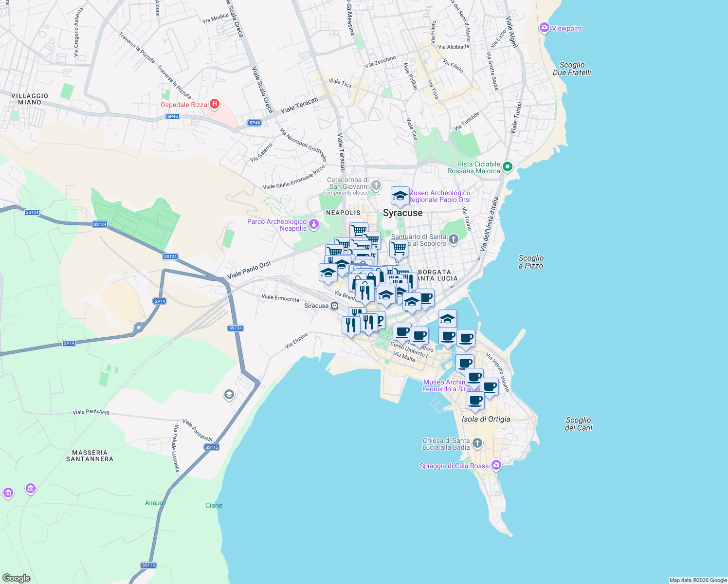The width and height of the screenshot is (728, 584).
Task: Open a coffee cup café marker on Isola di Ortigia
Action: [474, 401]
